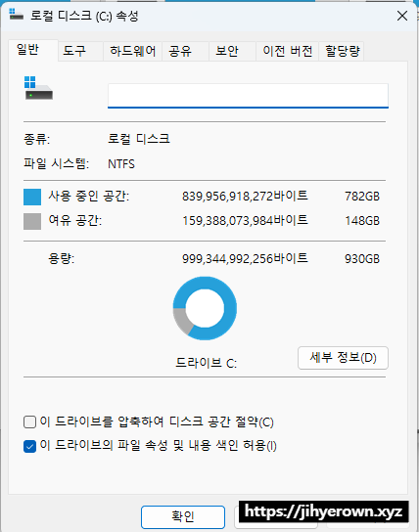Click the 용량 label
Image resolution: width=419 pixels, height=532 pixels.
click(x=62, y=259)
